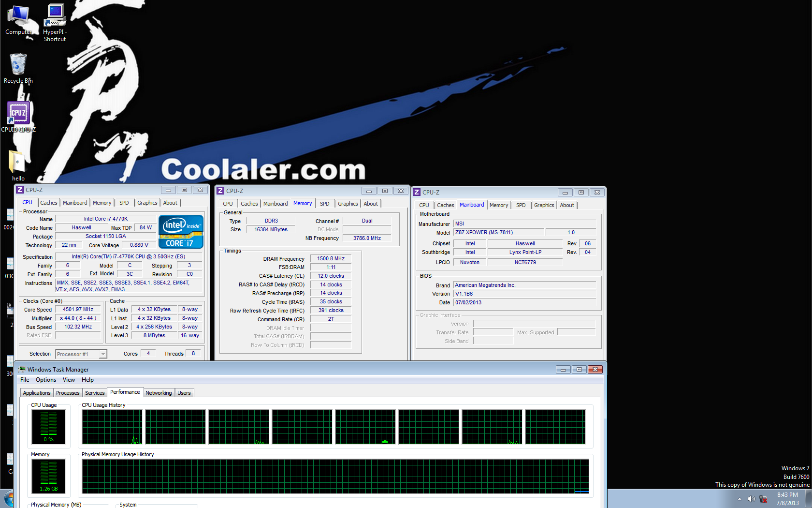
Task: Open SPD tab in first CPU-Z window
Action: [x=124, y=203]
